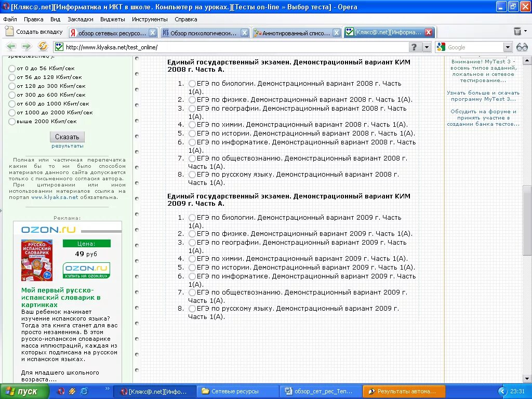532x399 pixels.
Task: Open the search engine dropdown arrow
Action: coord(507,47)
